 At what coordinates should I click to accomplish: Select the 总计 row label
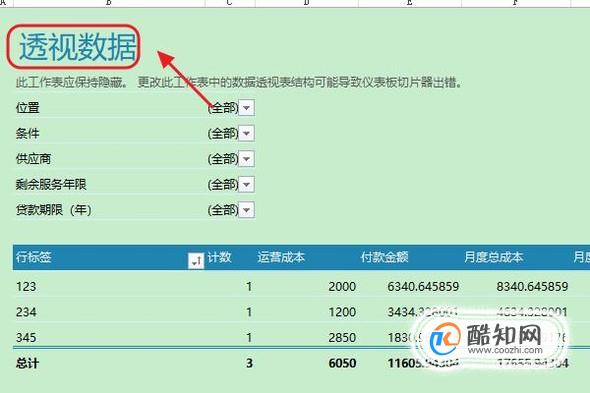pos(27,363)
